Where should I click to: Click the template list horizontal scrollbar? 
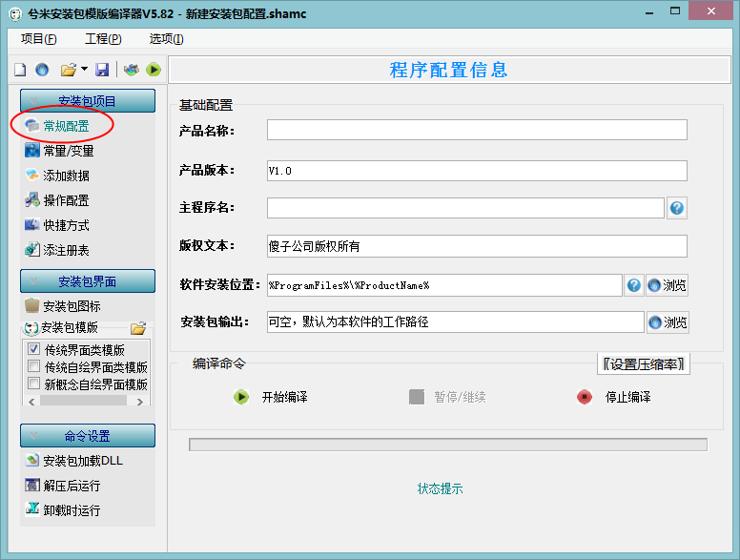coord(86,402)
